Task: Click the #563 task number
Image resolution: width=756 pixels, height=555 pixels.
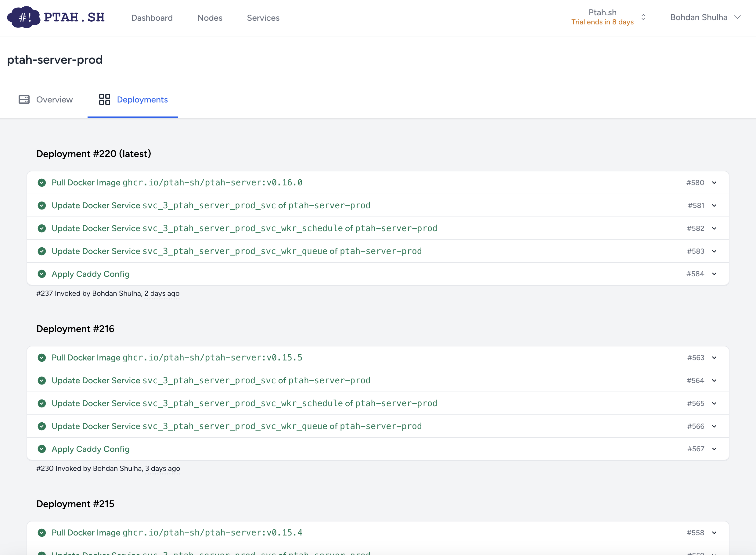Action: point(696,358)
